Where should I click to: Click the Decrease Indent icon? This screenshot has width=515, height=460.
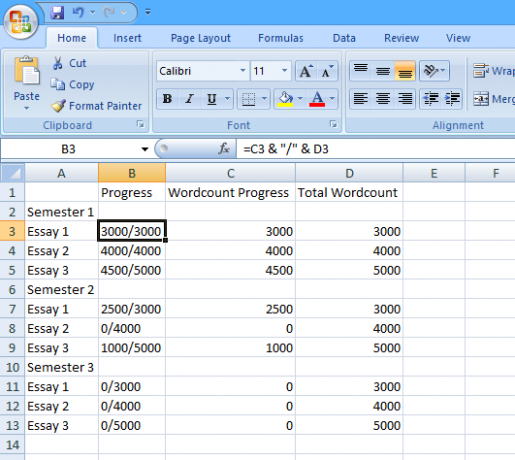pyautogui.click(x=430, y=99)
